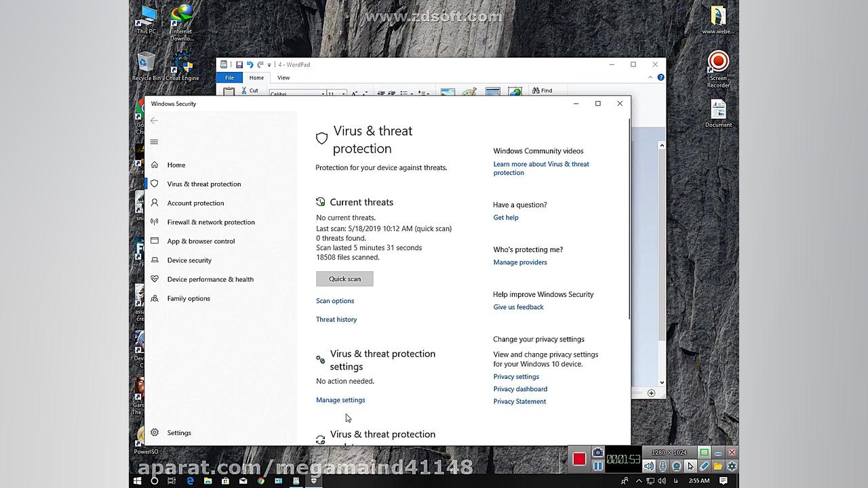Click the Settings gear icon in sidebar
This screenshot has width=868, height=488.
coord(155,432)
